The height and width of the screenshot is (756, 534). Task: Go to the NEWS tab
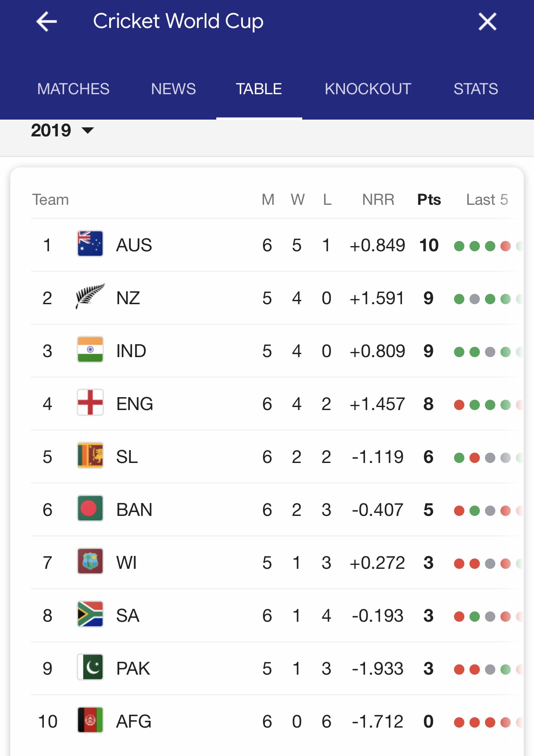173,89
